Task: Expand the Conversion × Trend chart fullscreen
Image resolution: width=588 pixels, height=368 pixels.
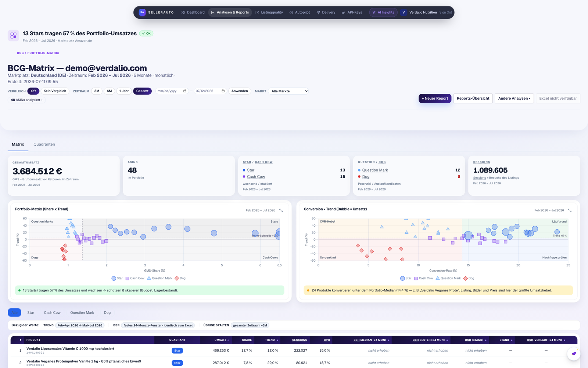Action: (570, 210)
